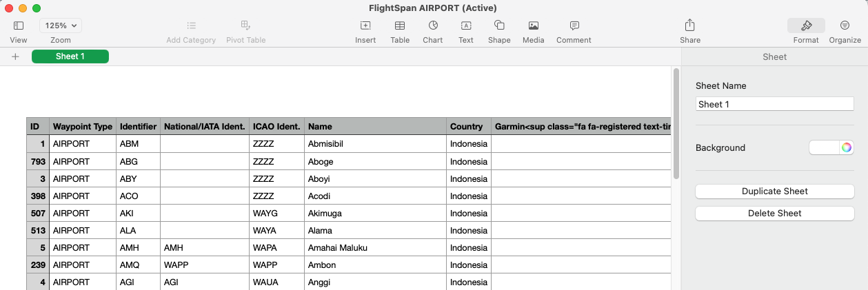Select the Country column header cell
This screenshot has height=290, width=868.
pos(469,127)
